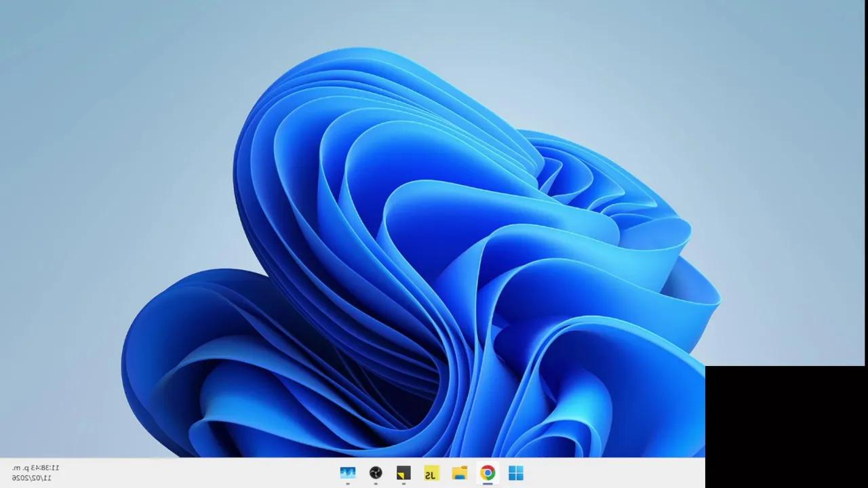
Task: Click the yellow JS app icon
Action: point(431,473)
